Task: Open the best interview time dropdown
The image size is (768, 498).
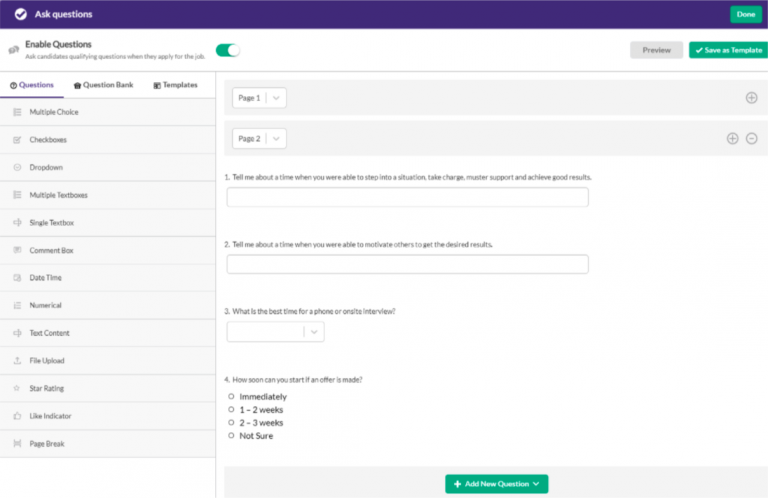Action: point(275,332)
